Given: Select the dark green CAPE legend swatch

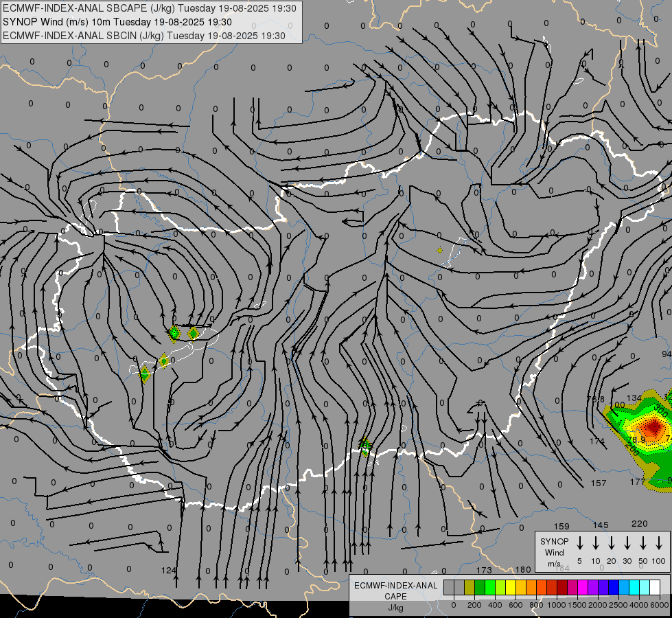Looking at the screenshot, I should coord(480,587).
